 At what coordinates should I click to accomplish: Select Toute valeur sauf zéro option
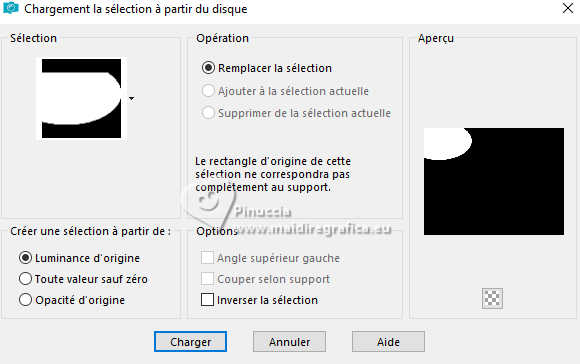point(25,279)
